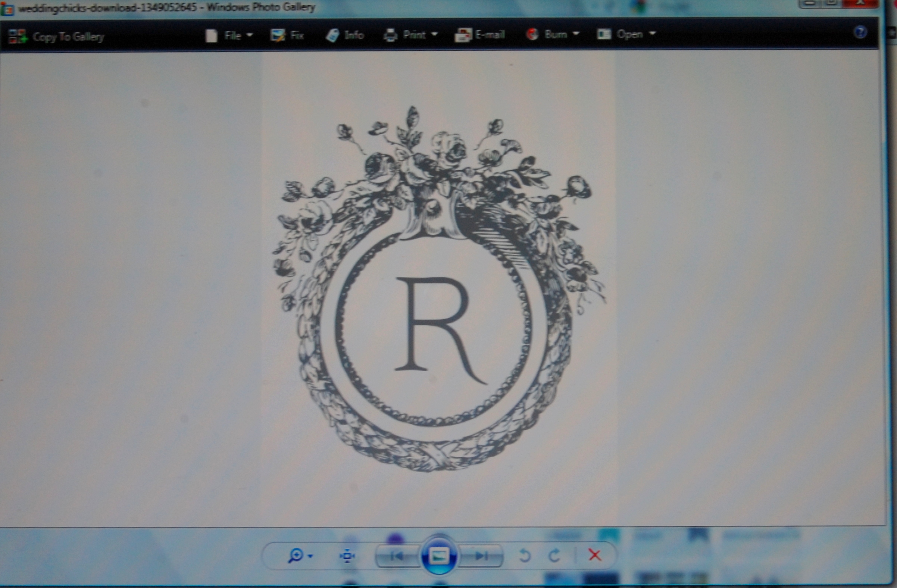This screenshot has height=588, width=897.
Task: Click the zoom magnifier icon
Action: pyautogui.click(x=296, y=556)
